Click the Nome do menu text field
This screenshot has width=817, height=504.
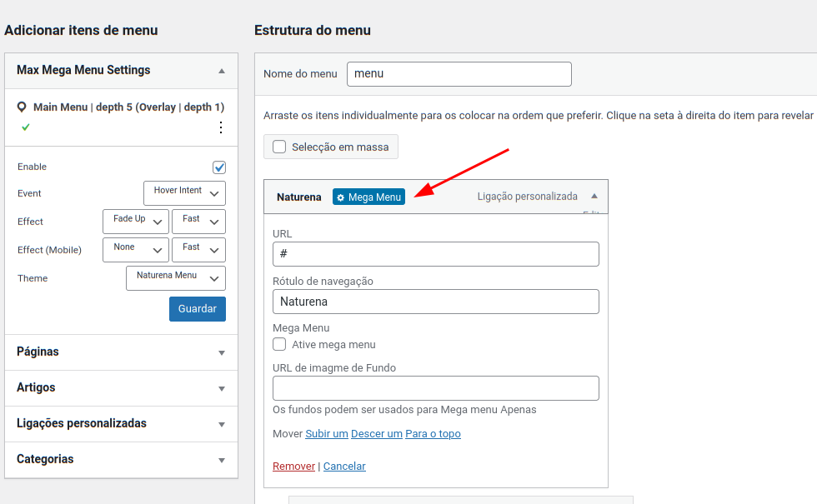pyautogui.click(x=459, y=74)
